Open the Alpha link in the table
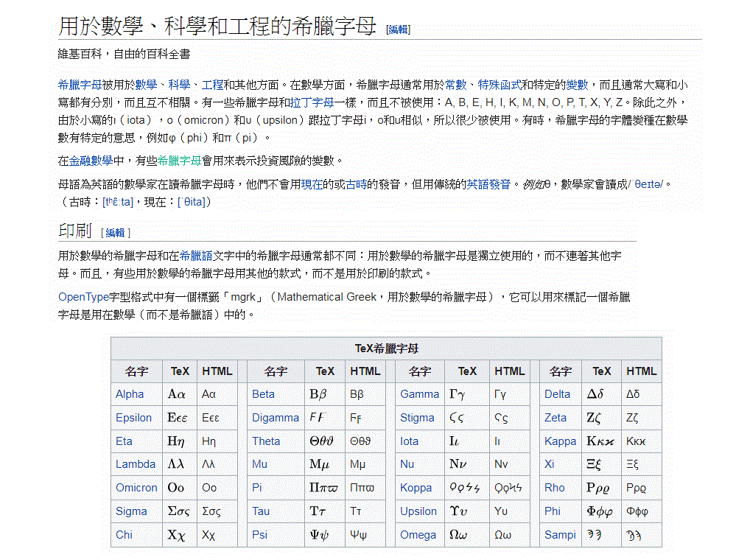Screen dimensions: 750x560 click(130, 394)
